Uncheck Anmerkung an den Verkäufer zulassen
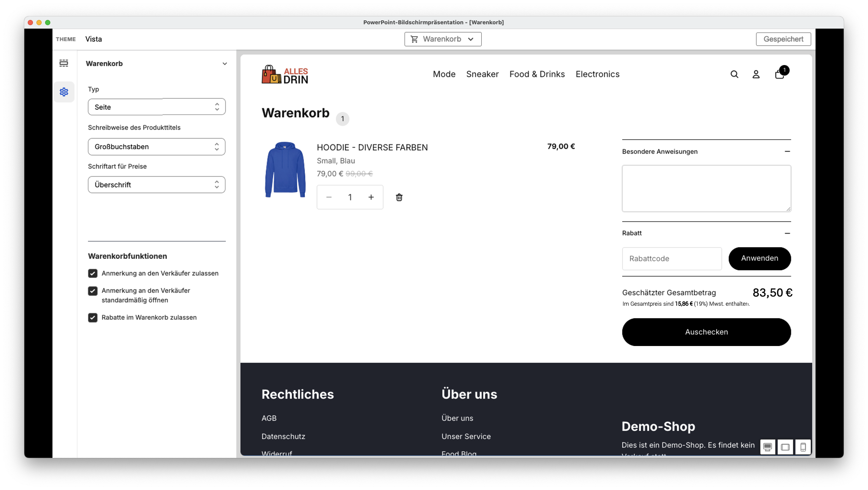Viewport: 868px width, 490px height. coord(93,274)
